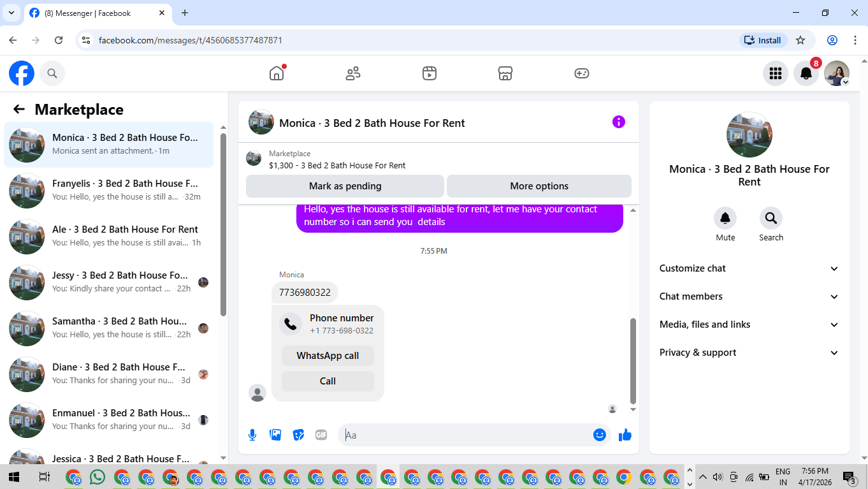The height and width of the screenshot is (489, 868).
Task: Open the site information icon in address bar
Action: tap(87, 40)
